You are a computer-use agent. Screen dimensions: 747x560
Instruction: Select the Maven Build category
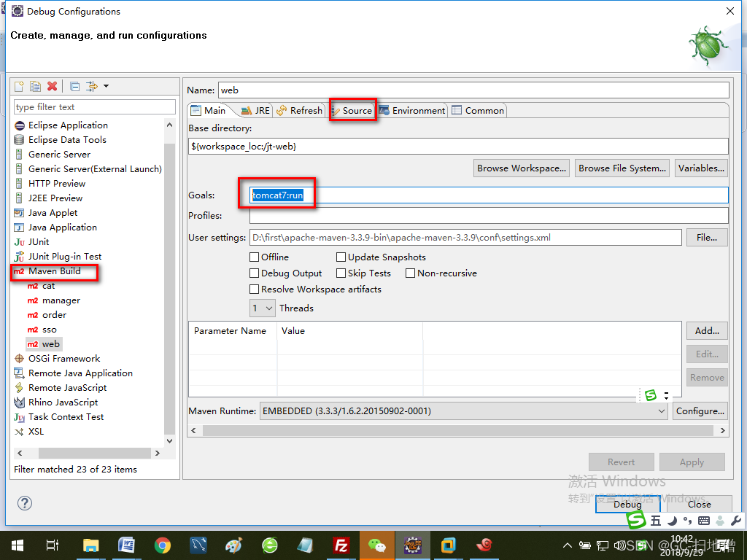pyautogui.click(x=54, y=271)
